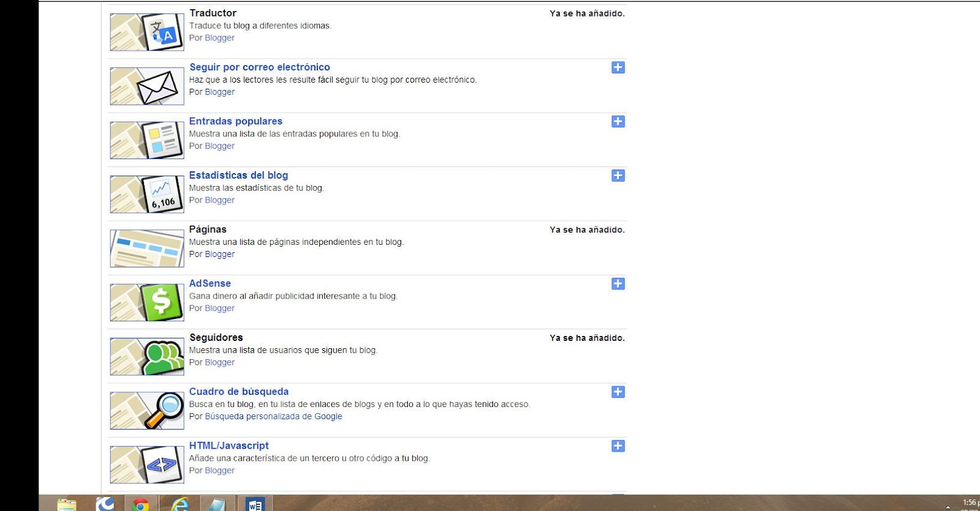
Task: Click the green dollar AdSense thumbnail
Action: pyautogui.click(x=147, y=302)
